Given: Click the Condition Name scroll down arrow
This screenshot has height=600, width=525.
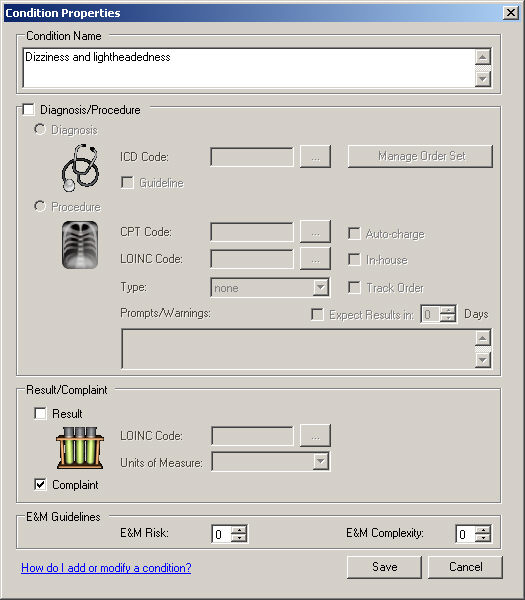Looking at the screenshot, I should (x=483, y=79).
